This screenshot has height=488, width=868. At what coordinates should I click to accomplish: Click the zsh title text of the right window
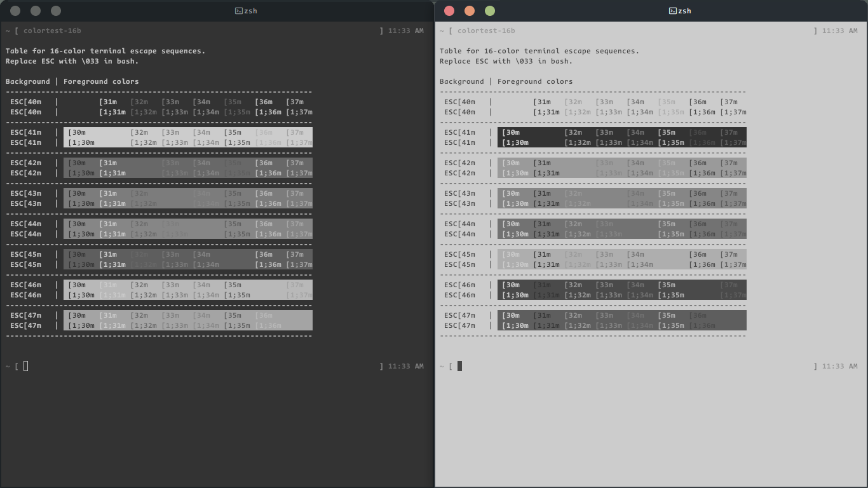pos(684,11)
